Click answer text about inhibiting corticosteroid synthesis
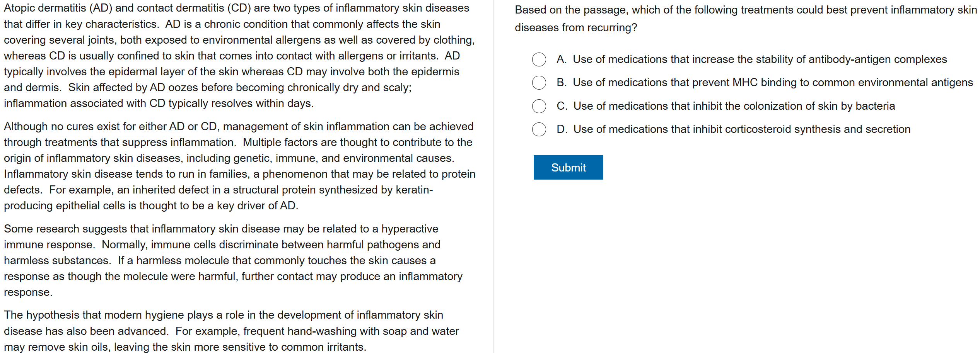980x353 pixels. coord(741,129)
